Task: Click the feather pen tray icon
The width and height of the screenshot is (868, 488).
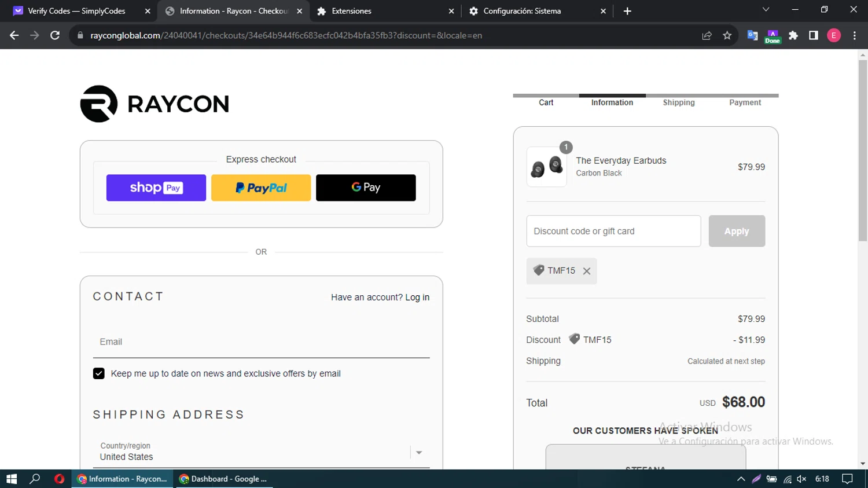Action: click(x=756, y=479)
